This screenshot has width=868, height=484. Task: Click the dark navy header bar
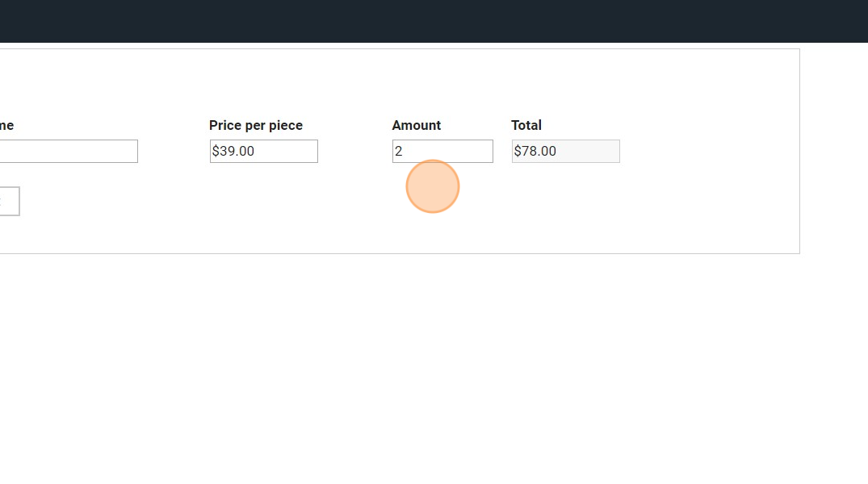coord(434,21)
